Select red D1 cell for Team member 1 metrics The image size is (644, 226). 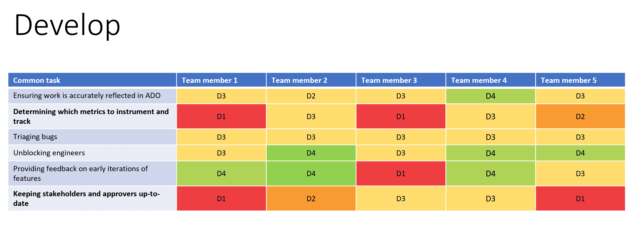pyautogui.click(x=221, y=117)
